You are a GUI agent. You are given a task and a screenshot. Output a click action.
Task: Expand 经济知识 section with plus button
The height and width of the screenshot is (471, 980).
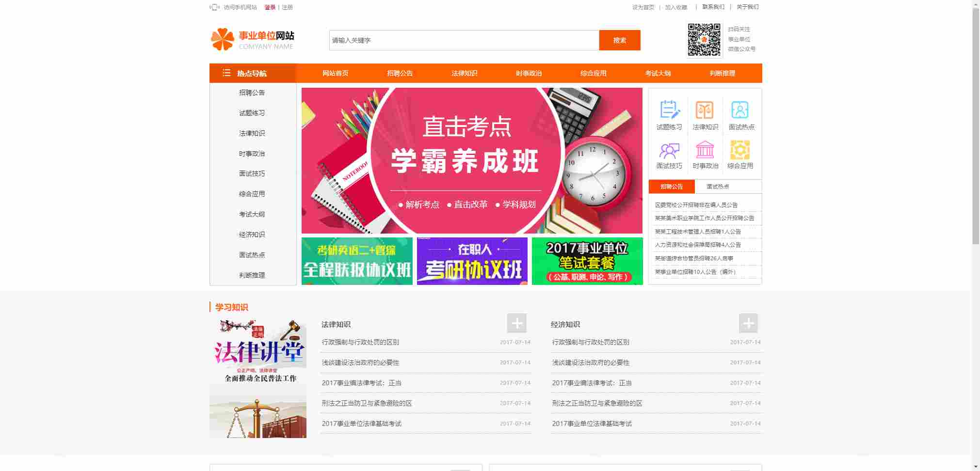tap(748, 323)
